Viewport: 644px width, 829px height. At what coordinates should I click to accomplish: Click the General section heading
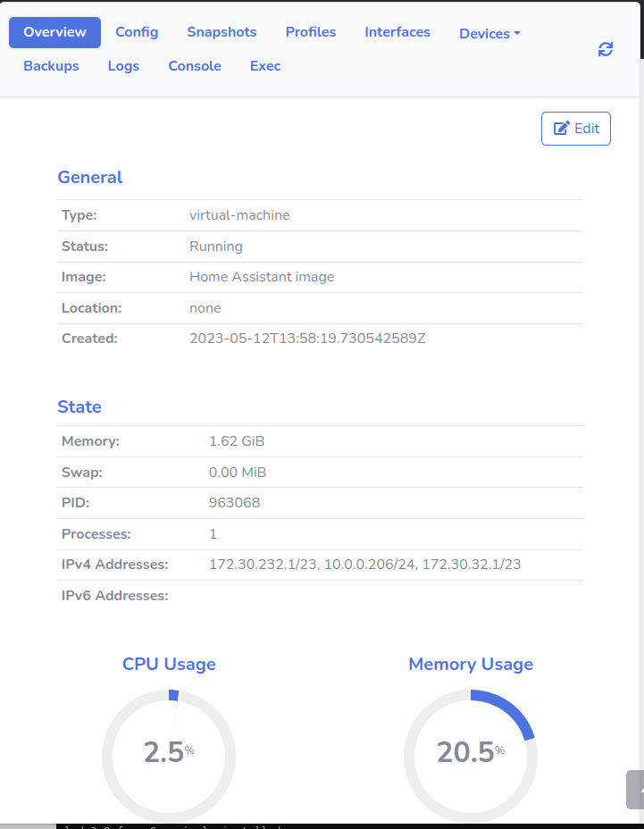coord(89,177)
